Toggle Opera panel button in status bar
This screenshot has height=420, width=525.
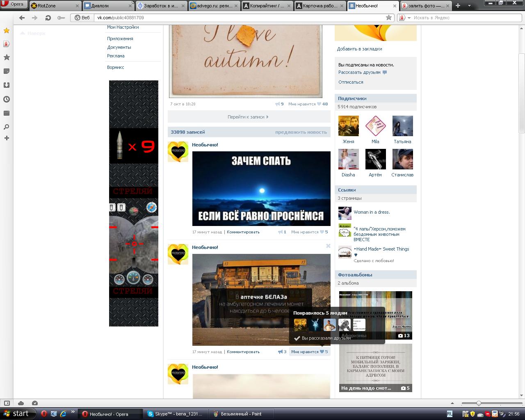tap(7, 403)
